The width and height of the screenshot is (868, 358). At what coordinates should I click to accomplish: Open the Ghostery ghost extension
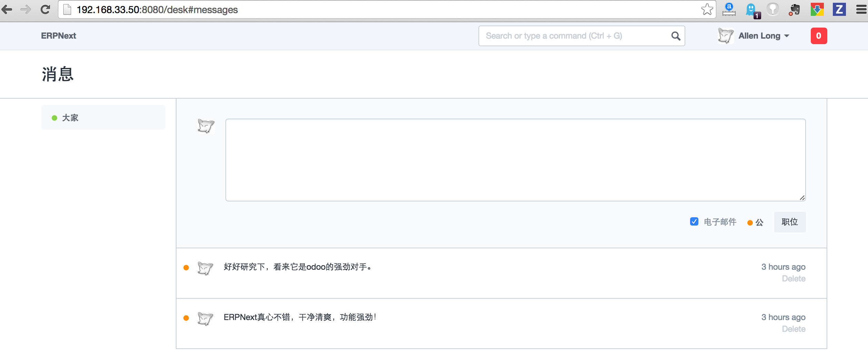[751, 10]
